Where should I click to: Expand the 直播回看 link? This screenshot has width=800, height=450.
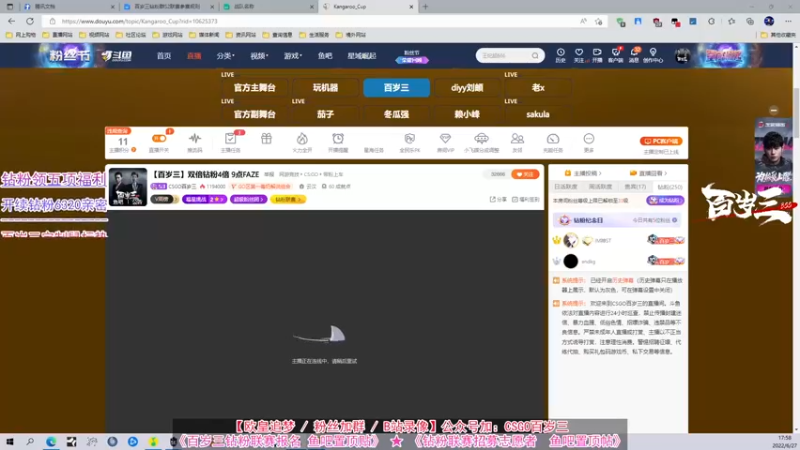(x=648, y=173)
